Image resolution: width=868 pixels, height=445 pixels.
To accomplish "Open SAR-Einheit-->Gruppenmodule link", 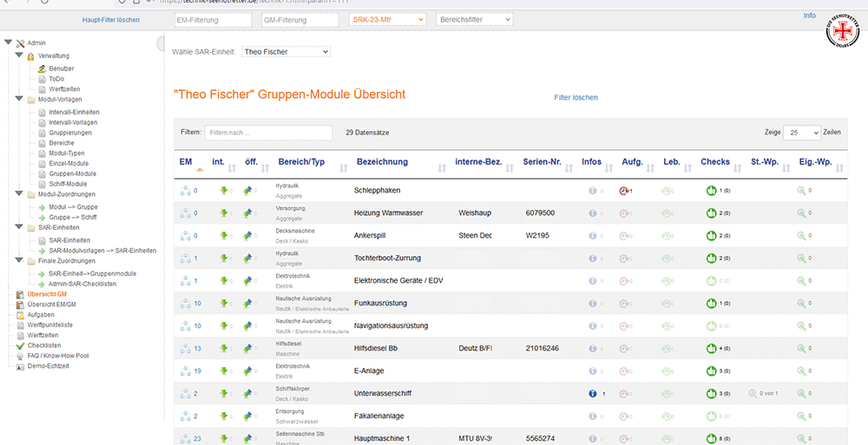I will tap(92, 273).
